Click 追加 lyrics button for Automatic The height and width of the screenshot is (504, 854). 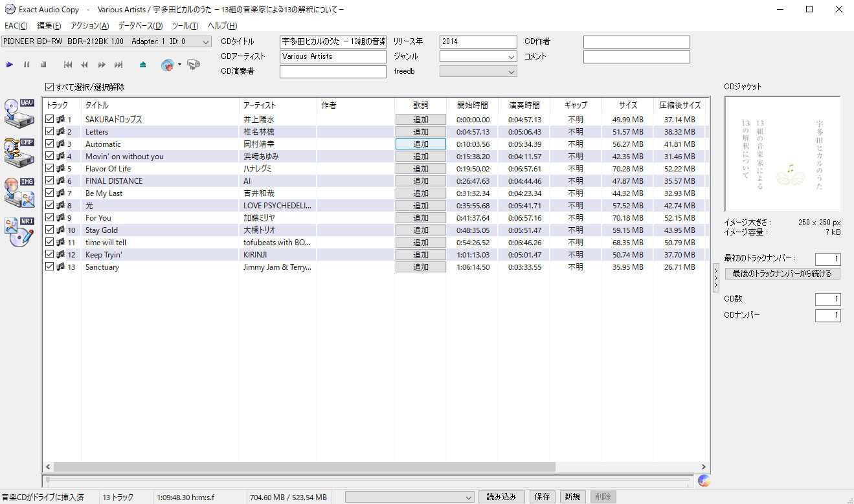(x=421, y=144)
